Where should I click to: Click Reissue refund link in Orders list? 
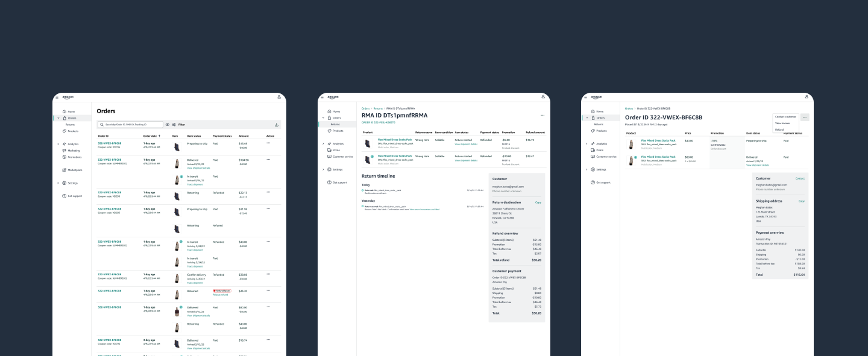point(220,295)
